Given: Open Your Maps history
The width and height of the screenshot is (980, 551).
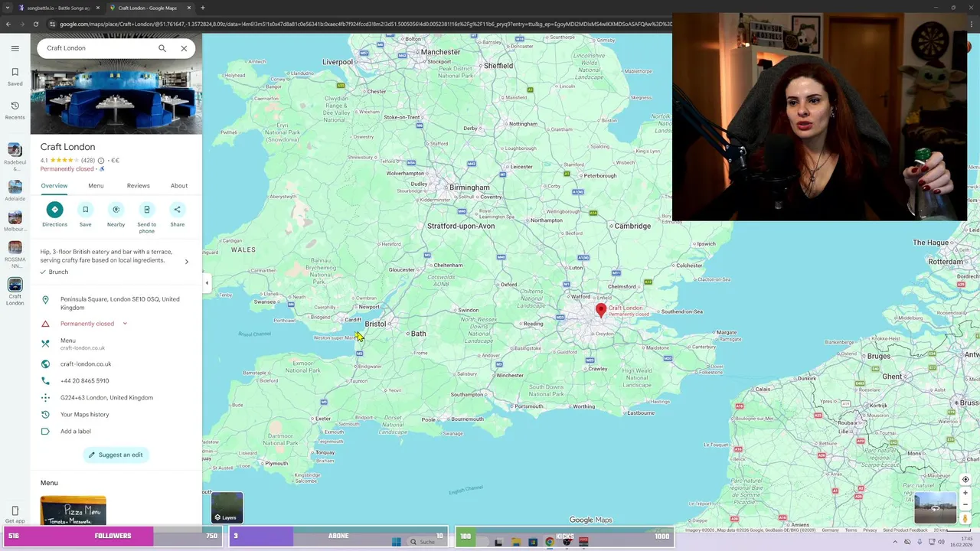Looking at the screenshot, I should click(x=85, y=415).
